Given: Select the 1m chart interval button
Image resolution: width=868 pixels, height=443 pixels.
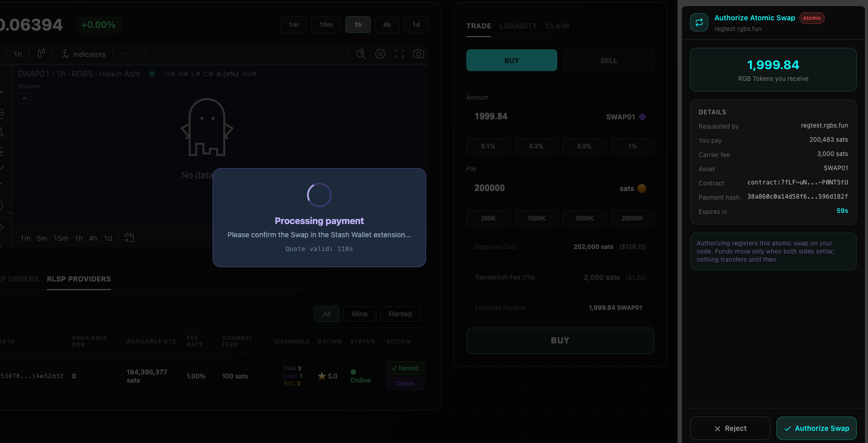Looking at the screenshot, I should 293,24.
